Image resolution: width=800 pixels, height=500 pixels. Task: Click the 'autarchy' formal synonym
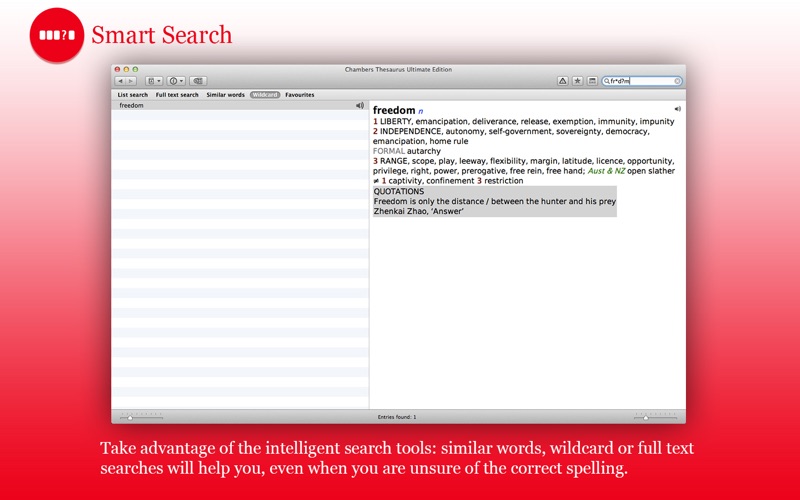[x=423, y=151]
